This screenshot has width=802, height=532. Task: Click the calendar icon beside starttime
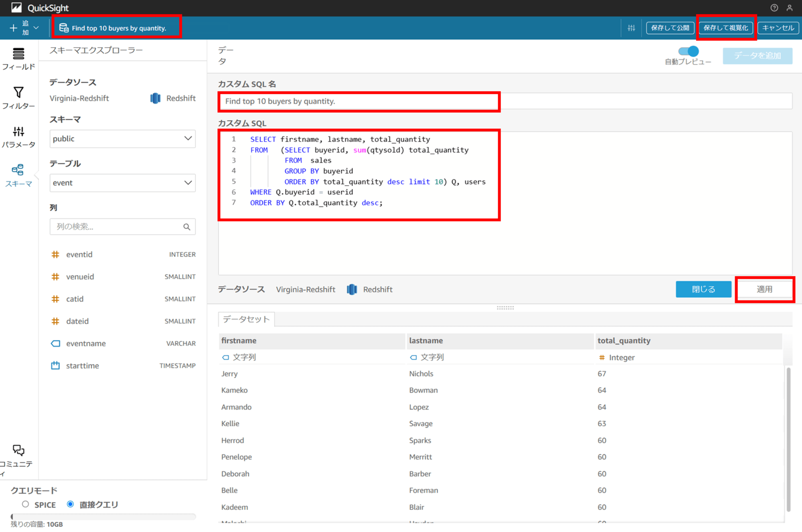55,366
